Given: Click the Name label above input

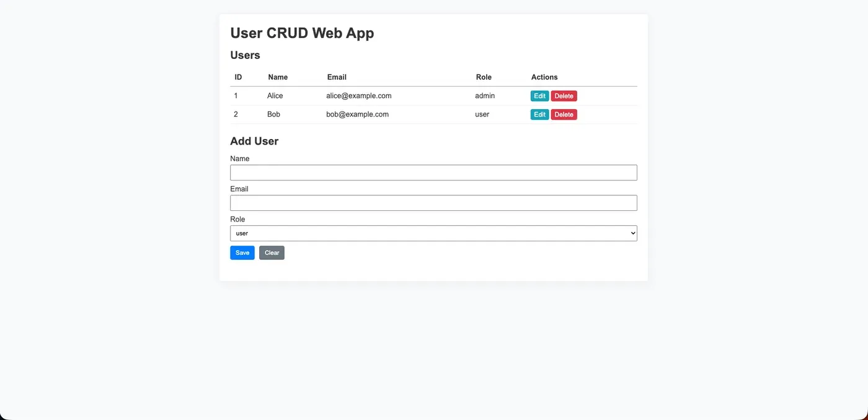Looking at the screenshot, I should (239, 159).
